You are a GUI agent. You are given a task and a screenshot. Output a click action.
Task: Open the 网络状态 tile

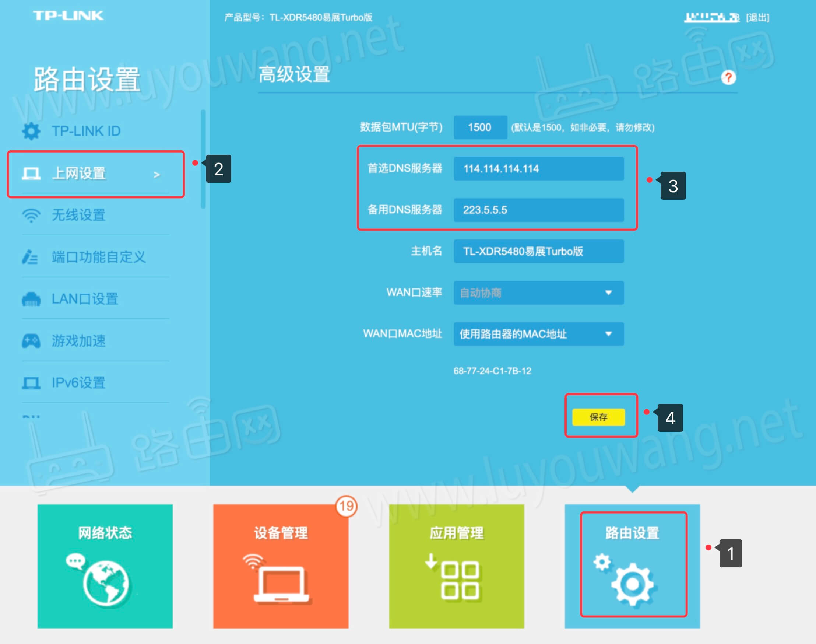tap(105, 566)
